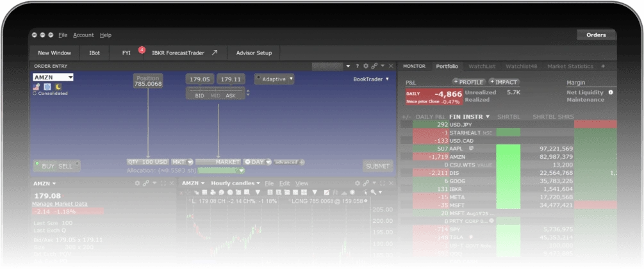Switch to the Watchlist48 tab
The width and height of the screenshot is (644, 269).
pos(520,66)
